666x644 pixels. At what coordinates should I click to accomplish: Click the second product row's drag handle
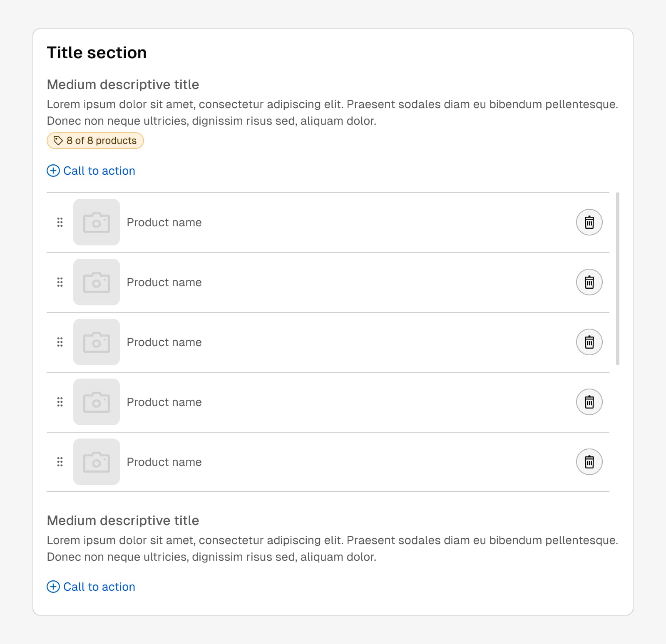click(60, 282)
